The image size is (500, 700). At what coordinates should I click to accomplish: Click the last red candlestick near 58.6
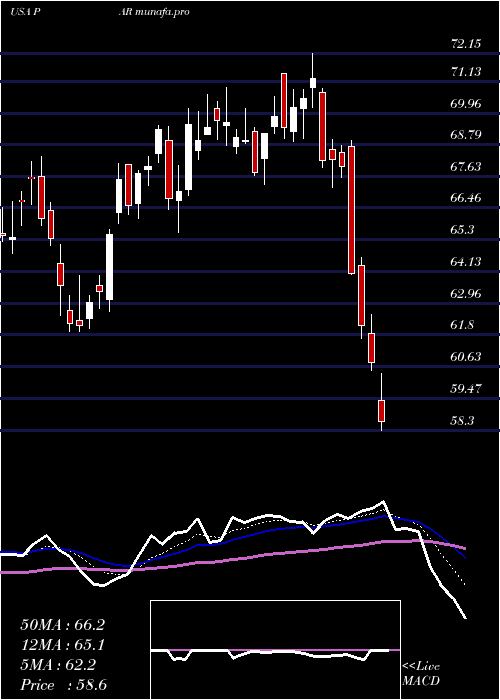[381, 411]
